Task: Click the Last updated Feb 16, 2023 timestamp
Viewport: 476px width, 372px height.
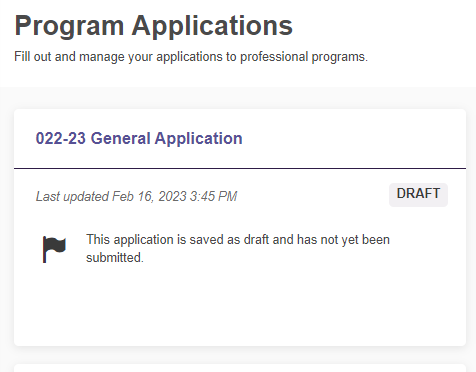Action: pyautogui.click(x=137, y=196)
